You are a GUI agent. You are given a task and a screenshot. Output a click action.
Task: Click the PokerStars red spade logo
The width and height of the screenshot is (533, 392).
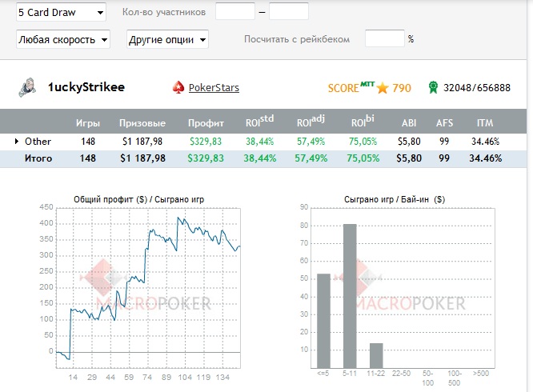tap(178, 87)
